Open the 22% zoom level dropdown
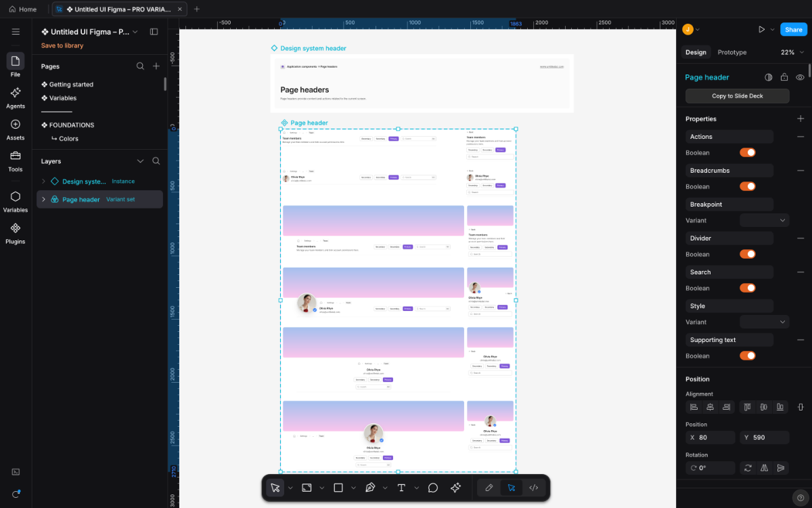Viewport: 812px width, 508px height. click(792, 52)
